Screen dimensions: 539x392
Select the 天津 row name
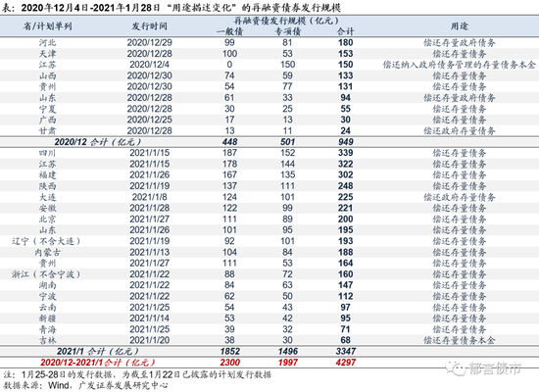pos(47,54)
